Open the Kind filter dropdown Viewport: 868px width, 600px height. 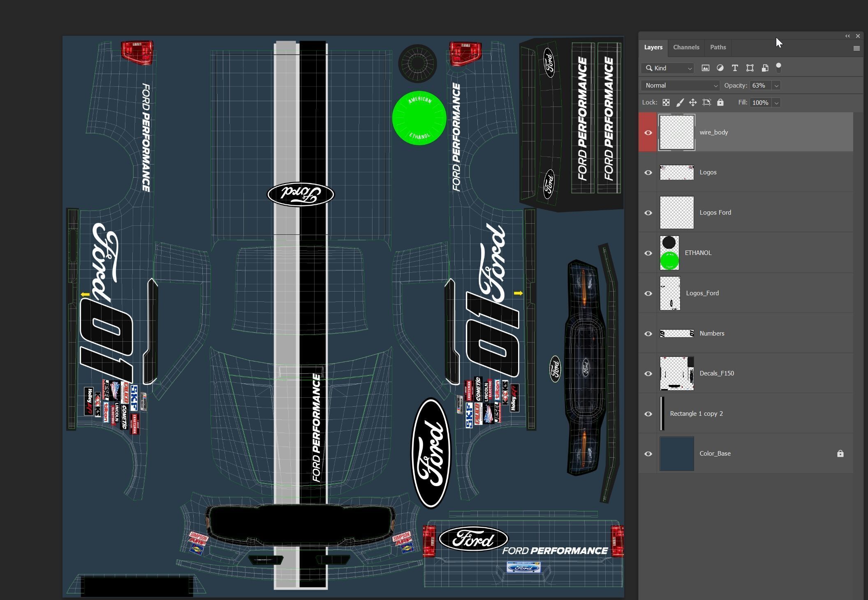(667, 68)
